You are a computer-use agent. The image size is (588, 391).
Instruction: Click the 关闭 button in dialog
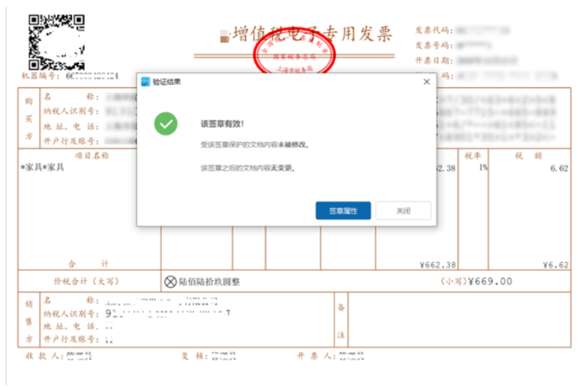point(403,211)
